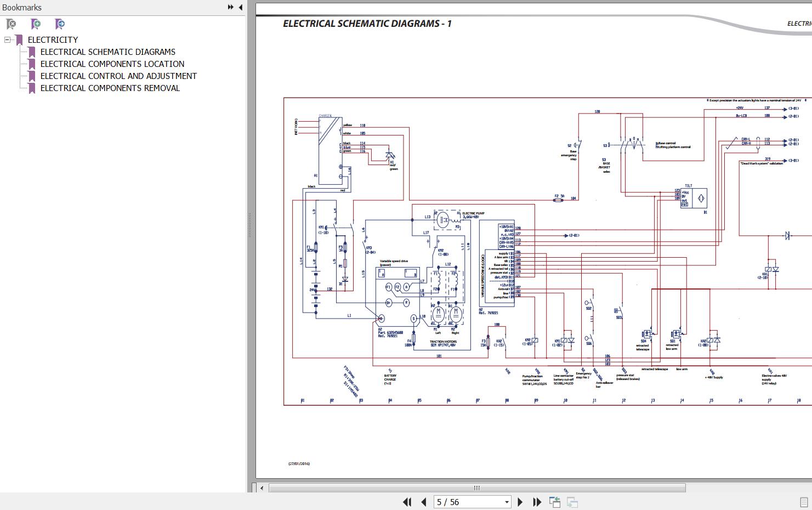The width and height of the screenshot is (812, 510).
Task: Click the add bookmark icon
Action: click(x=36, y=24)
